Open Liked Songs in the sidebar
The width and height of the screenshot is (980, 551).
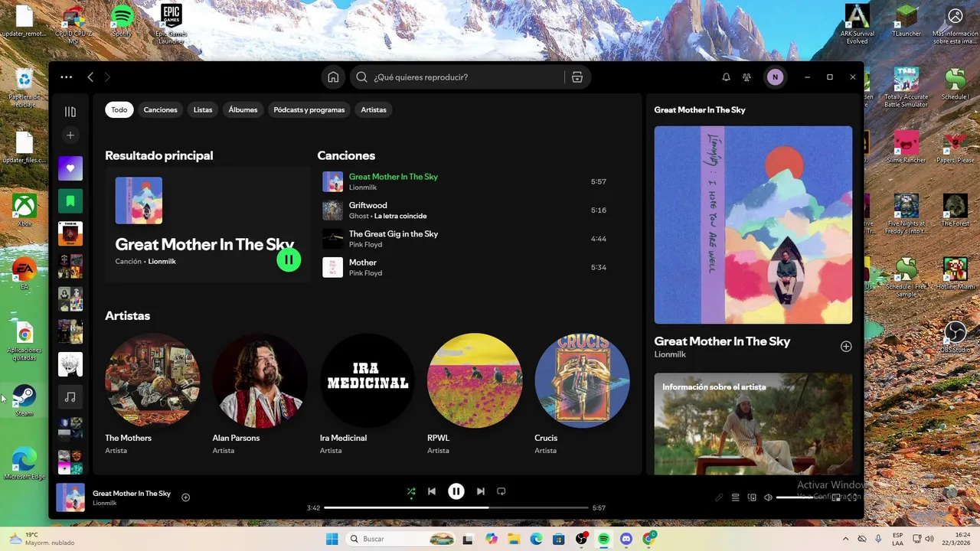pos(70,168)
